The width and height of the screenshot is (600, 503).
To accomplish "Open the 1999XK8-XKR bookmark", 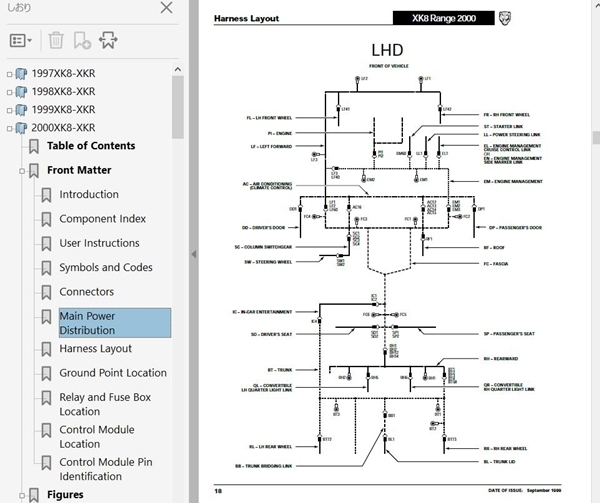I will [63, 109].
